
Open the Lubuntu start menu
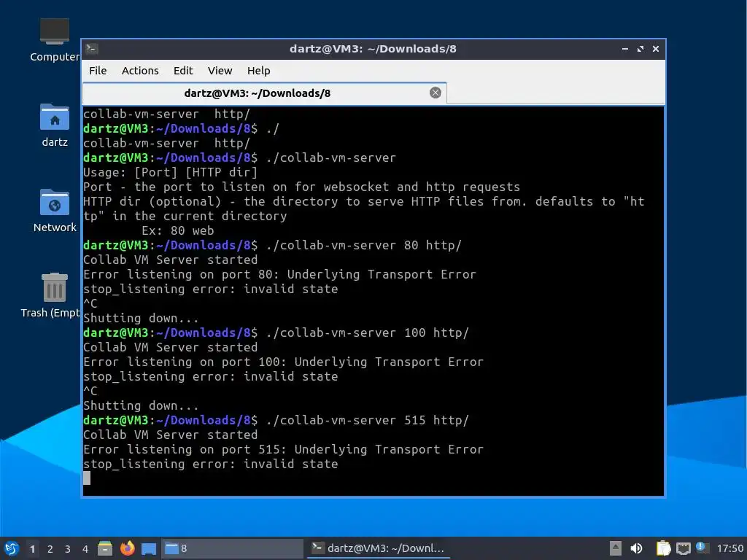[12, 548]
